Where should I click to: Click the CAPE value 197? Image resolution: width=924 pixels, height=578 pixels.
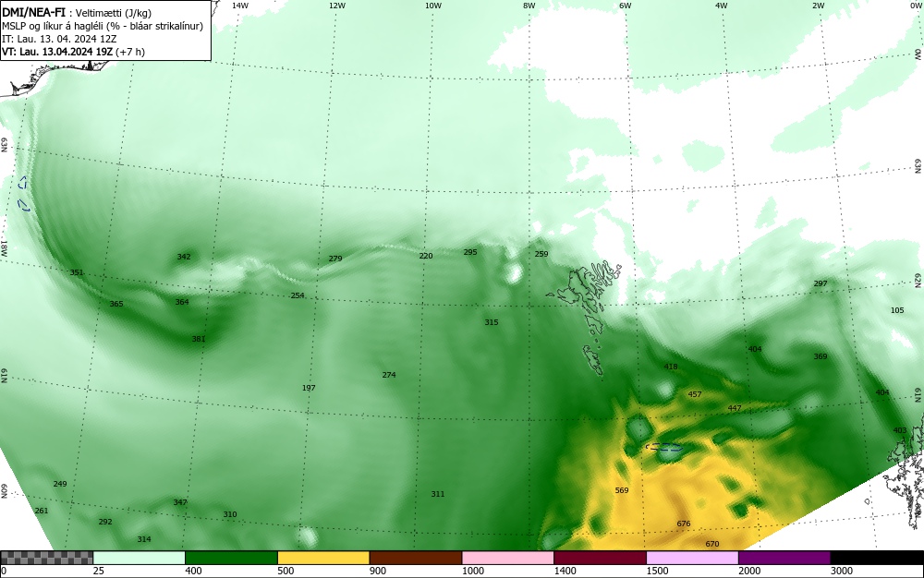309,388
